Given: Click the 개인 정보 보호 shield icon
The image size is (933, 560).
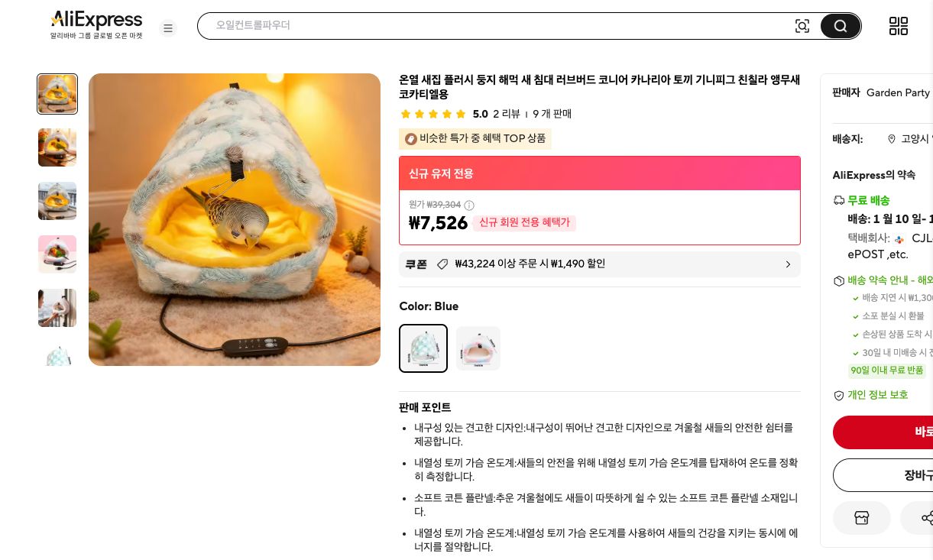Looking at the screenshot, I should (839, 395).
